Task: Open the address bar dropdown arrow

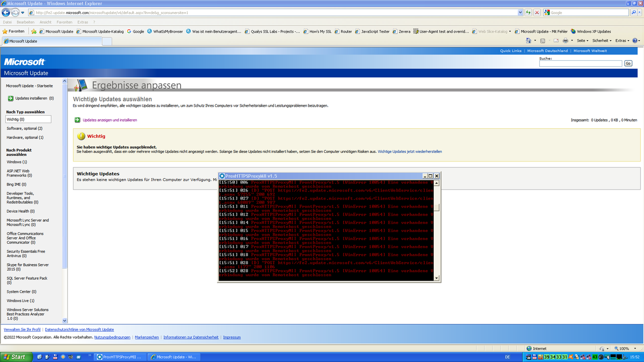Action: (521, 12)
